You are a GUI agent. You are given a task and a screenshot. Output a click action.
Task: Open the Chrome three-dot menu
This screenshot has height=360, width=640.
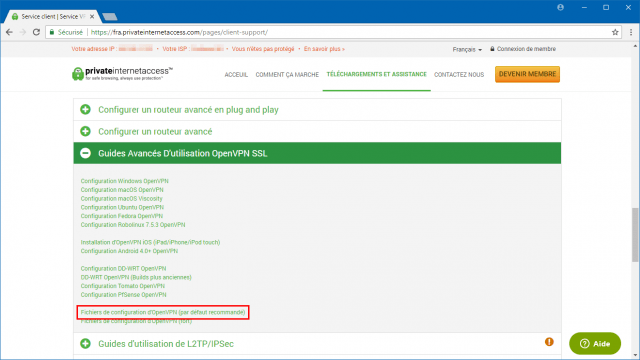coord(631,32)
